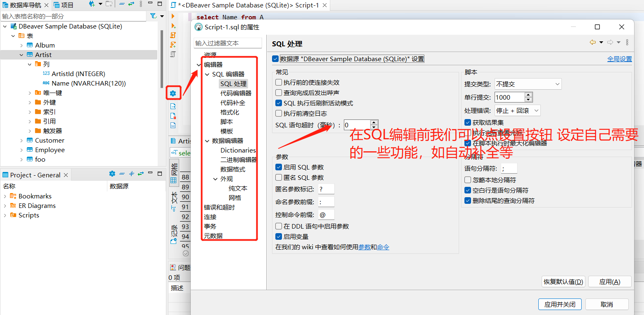Click the blue gear settings icon in editor sidebar
The width and height of the screenshot is (644, 315).
173,93
